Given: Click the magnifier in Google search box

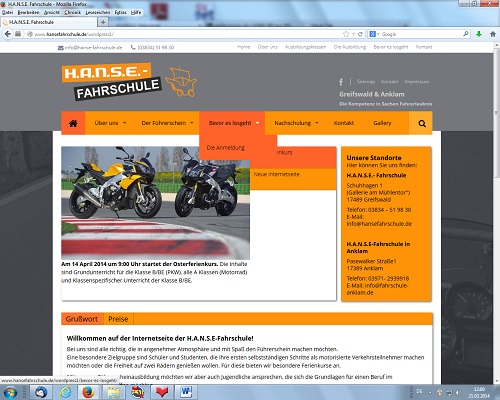Looking at the screenshot, I should click(x=466, y=34).
